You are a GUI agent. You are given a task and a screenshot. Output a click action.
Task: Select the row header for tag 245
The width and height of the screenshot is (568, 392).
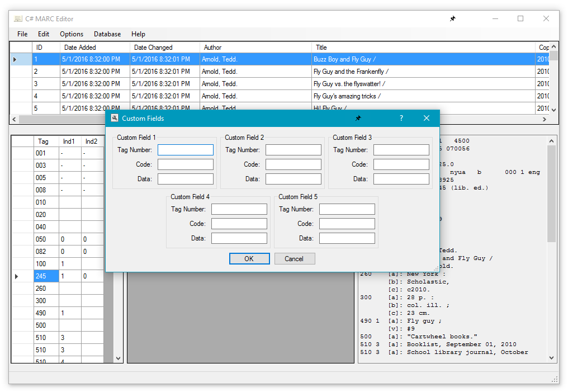[22, 276]
